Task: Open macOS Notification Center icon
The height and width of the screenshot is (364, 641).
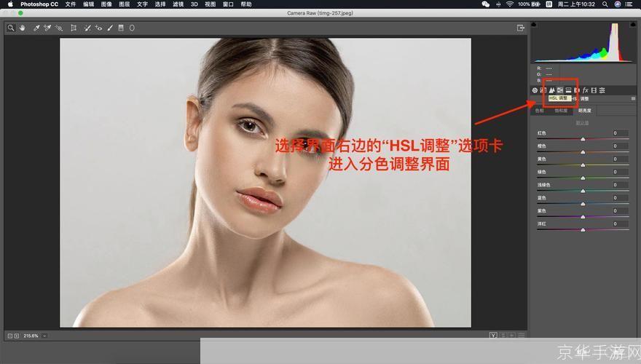Action: pyautogui.click(x=629, y=4)
